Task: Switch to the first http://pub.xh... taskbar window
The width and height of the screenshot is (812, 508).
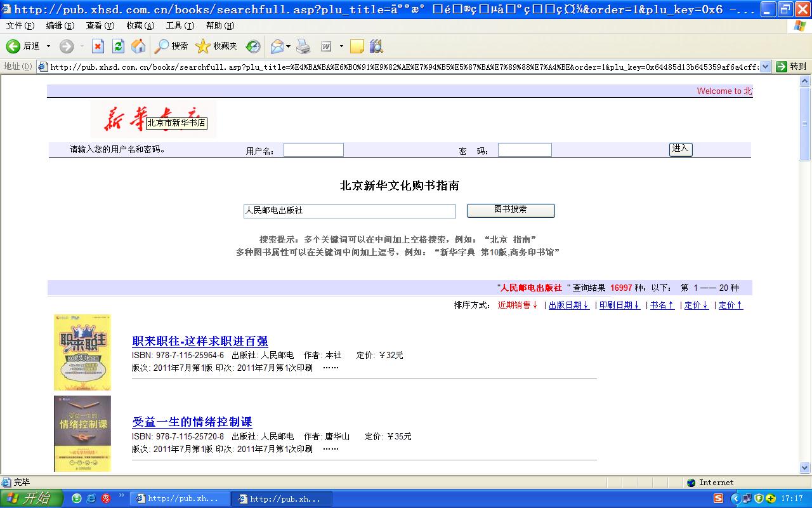Action: pos(179,498)
